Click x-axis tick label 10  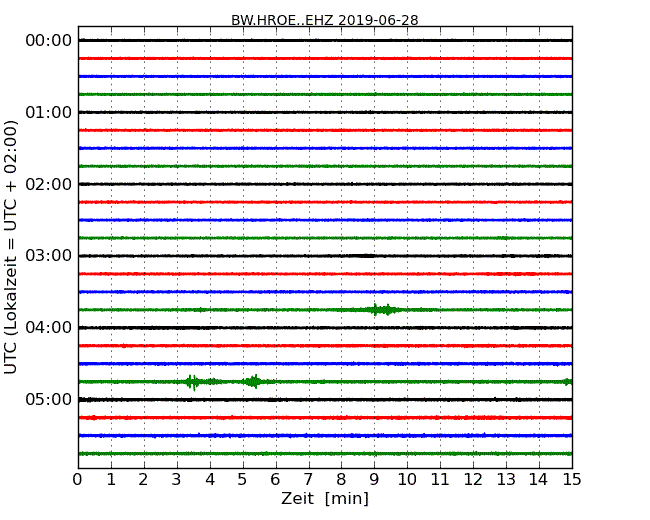tap(407, 480)
